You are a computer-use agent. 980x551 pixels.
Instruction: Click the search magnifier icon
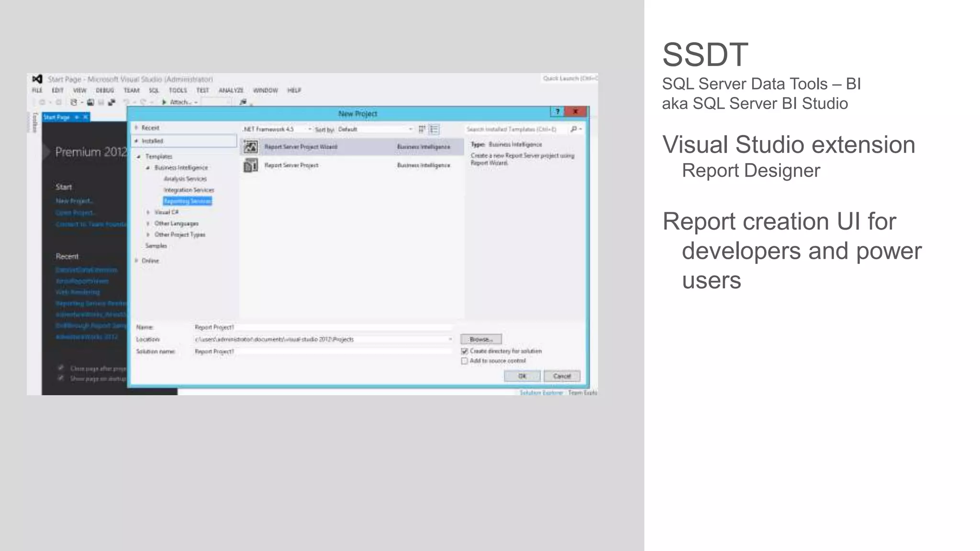[x=574, y=129]
